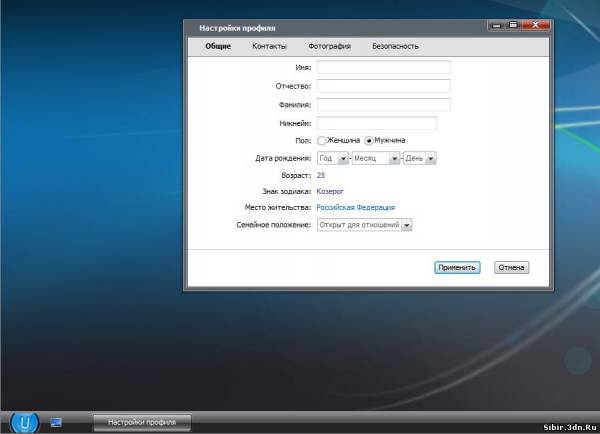Image resolution: width=600 pixels, height=434 pixels.
Task: Open the Фотография tab
Action: click(329, 46)
